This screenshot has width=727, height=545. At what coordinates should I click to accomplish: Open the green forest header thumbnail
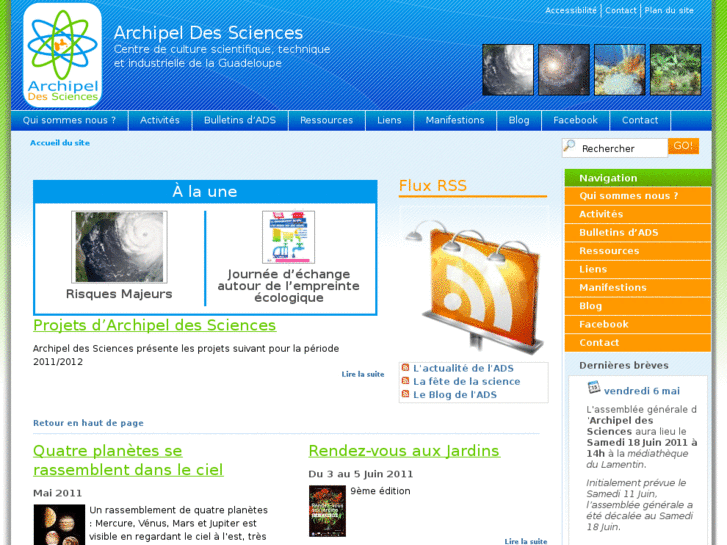pyautogui.click(x=676, y=70)
